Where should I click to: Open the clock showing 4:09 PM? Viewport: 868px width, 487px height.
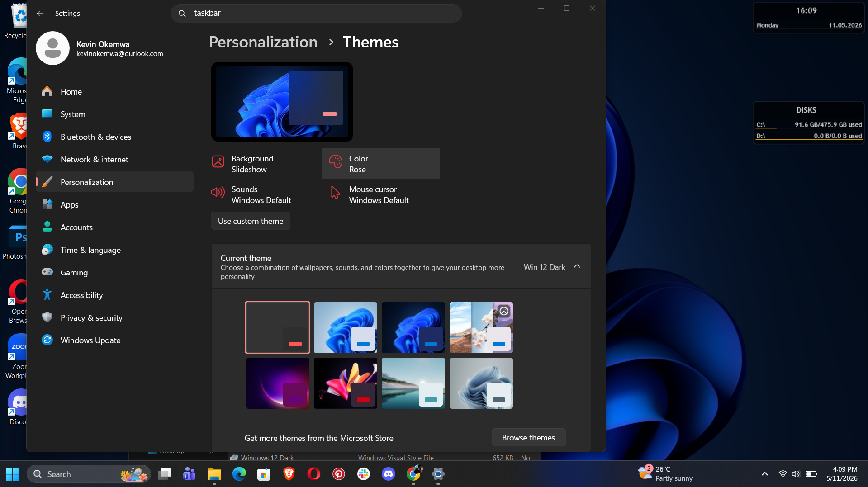[x=841, y=474]
